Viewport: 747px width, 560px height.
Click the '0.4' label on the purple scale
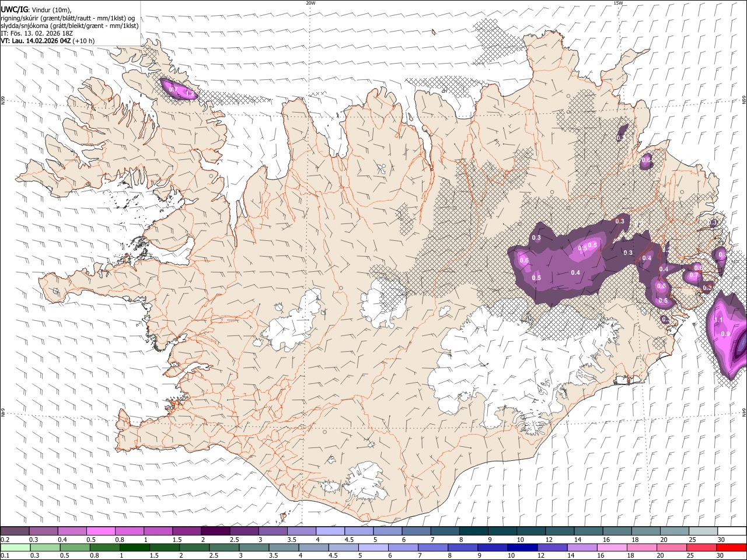pos(62,540)
